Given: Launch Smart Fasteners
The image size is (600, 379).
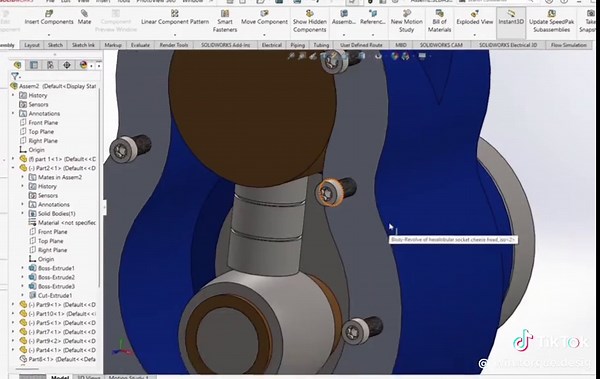Looking at the screenshot, I should pyautogui.click(x=225, y=21).
